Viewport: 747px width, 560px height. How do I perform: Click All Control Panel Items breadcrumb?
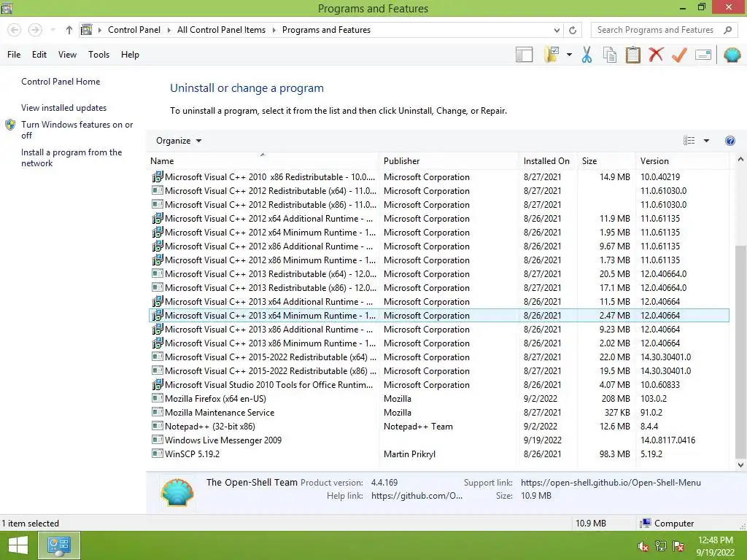click(x=222, y=30)
